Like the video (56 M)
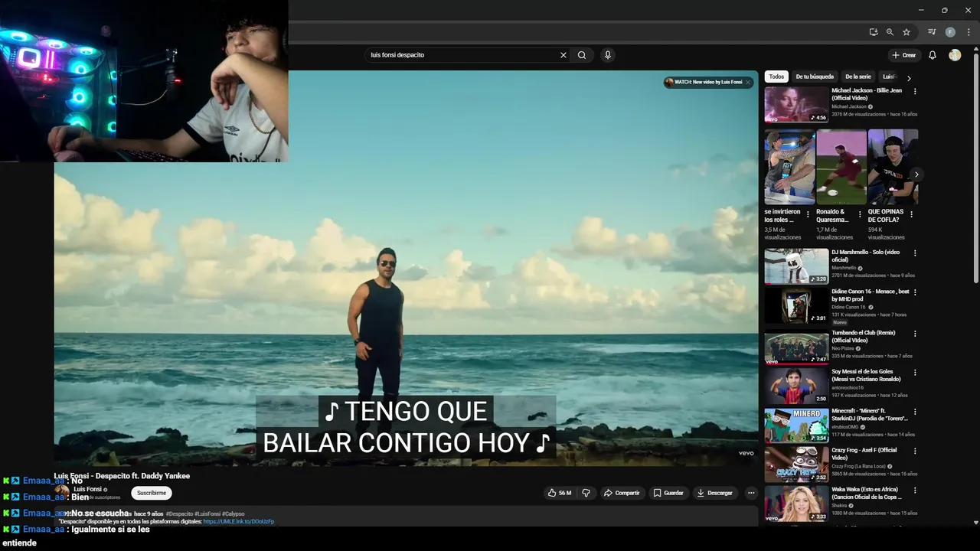 pos(559,493)
